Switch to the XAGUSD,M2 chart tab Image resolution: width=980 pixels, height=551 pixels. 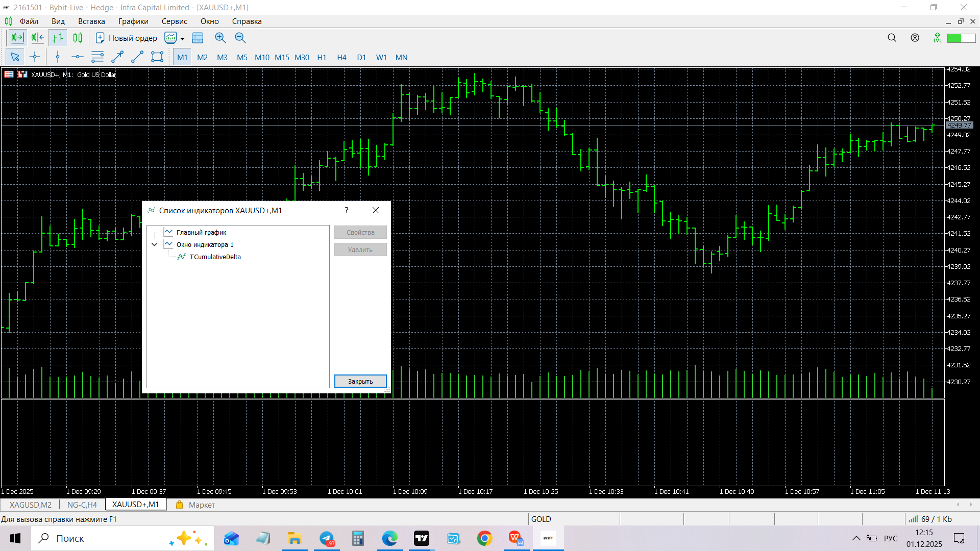pos(31,505)
